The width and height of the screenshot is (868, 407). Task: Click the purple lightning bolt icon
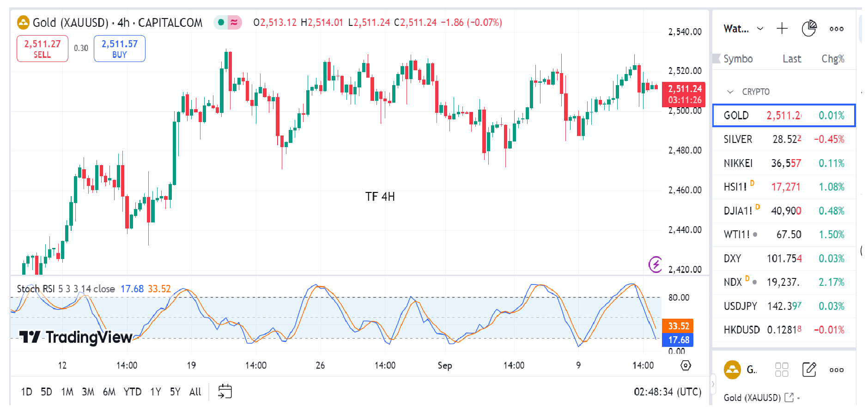[x=655, y=264]
